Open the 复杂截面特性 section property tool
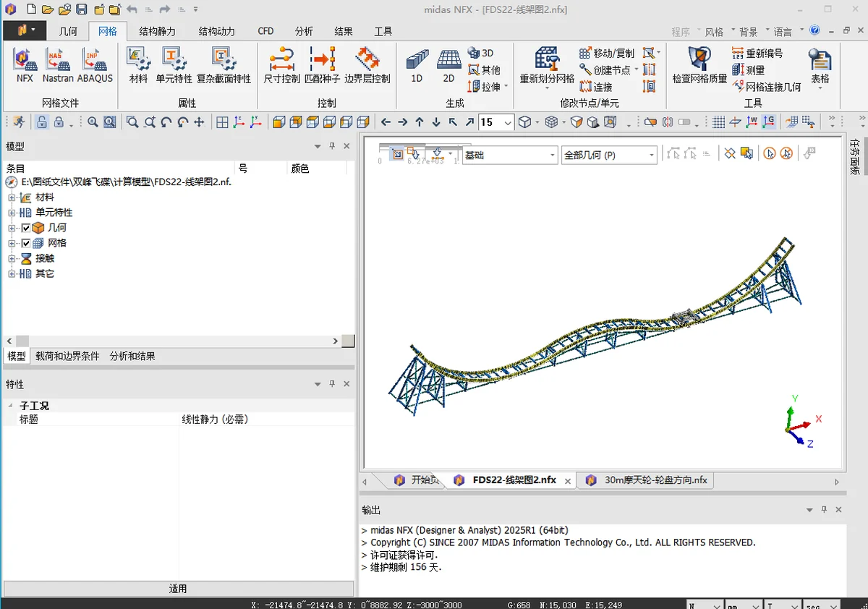868x609 pixels. [x=224, y=65]
